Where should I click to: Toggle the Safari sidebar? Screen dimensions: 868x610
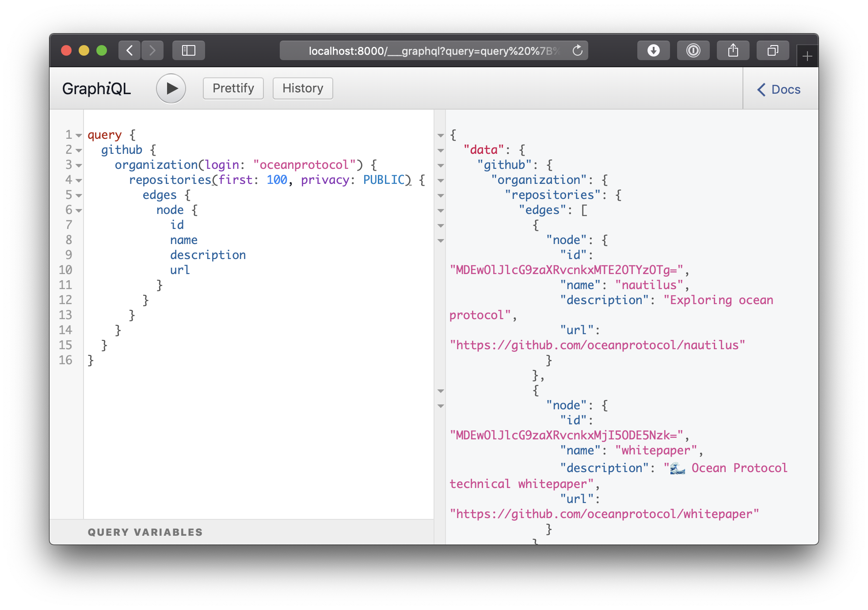(189, 50)
